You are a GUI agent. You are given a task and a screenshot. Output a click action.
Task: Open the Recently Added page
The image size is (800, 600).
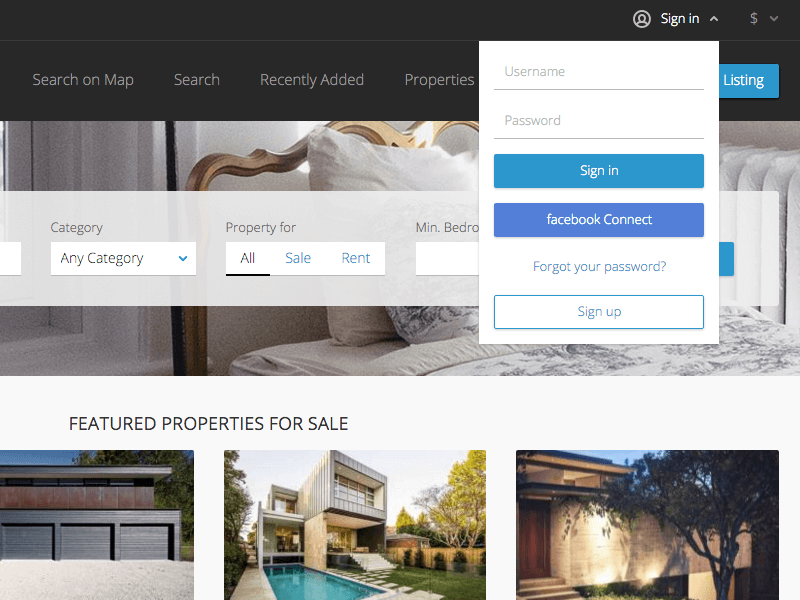click(312, 80)
